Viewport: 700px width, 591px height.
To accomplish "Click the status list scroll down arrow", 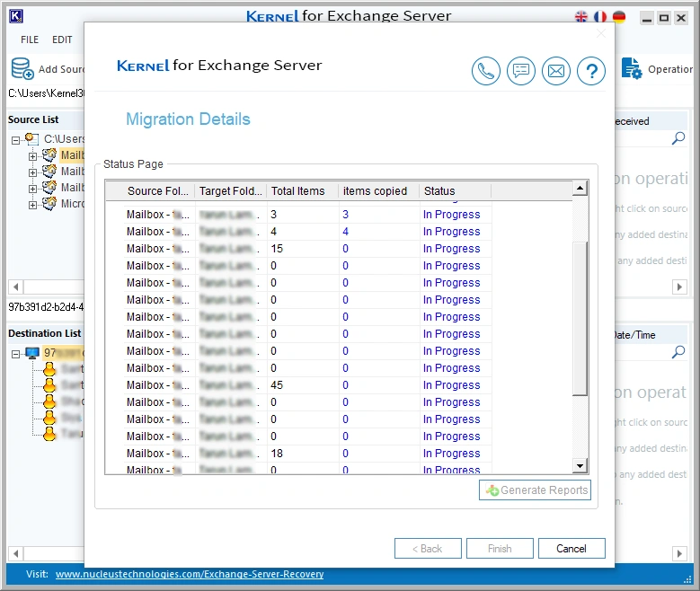I will point(580,466).
